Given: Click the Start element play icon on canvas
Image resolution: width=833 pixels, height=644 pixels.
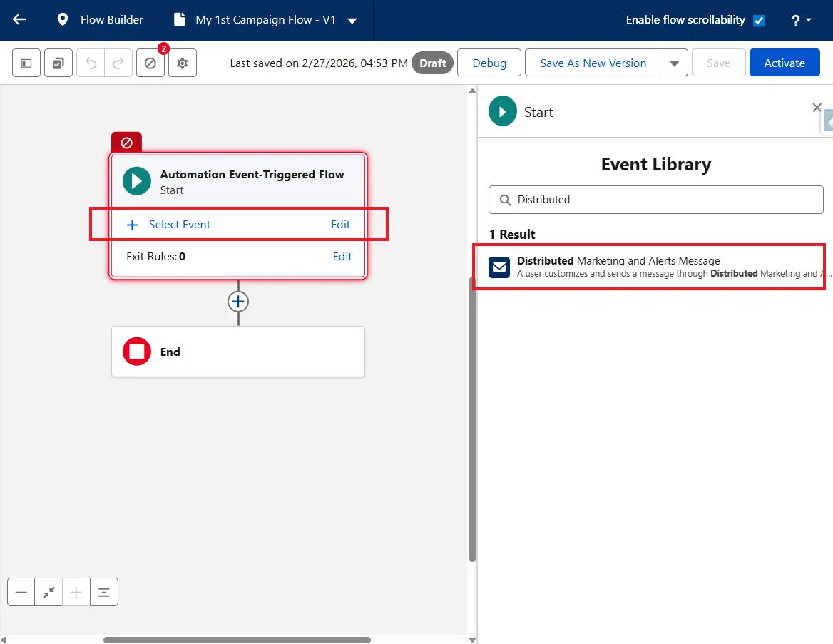Looking at the screenshot, I should [x=137, y=181].
